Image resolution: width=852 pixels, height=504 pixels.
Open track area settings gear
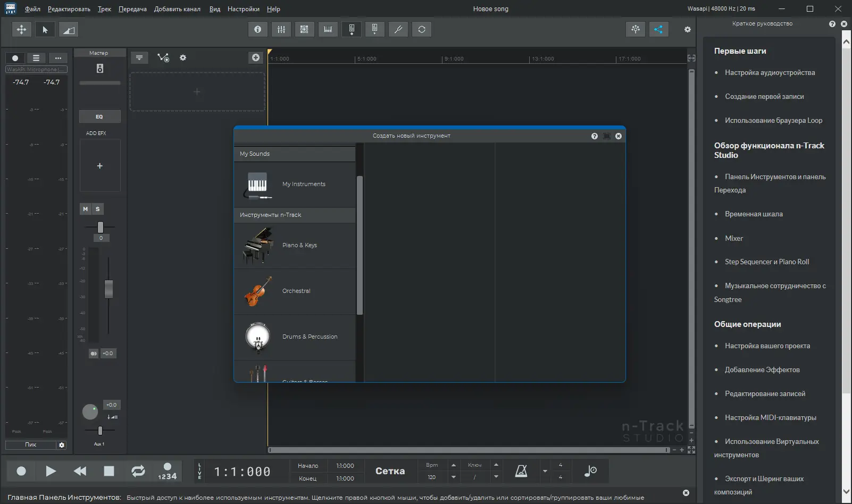(183, 57)
